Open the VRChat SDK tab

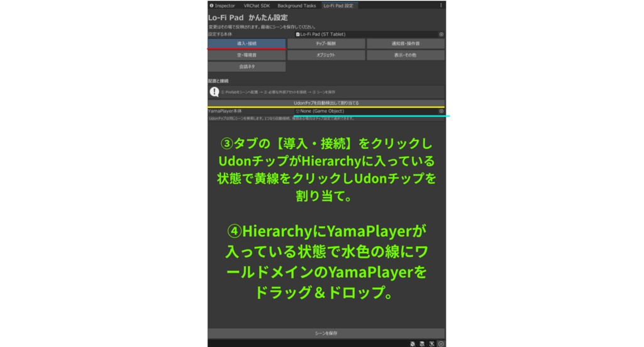click(257, 6)
